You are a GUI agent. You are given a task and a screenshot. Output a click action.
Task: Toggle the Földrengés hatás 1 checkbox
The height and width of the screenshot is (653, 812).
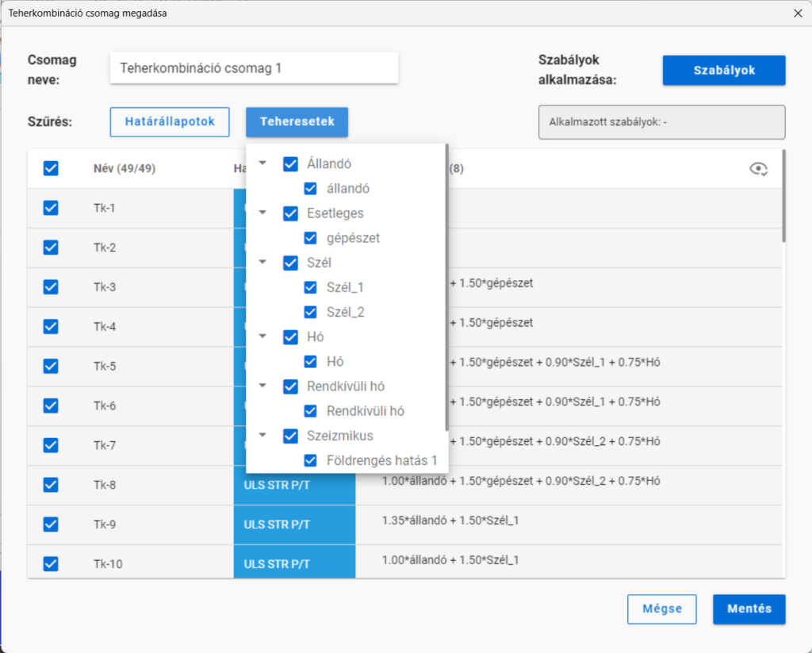310,460
